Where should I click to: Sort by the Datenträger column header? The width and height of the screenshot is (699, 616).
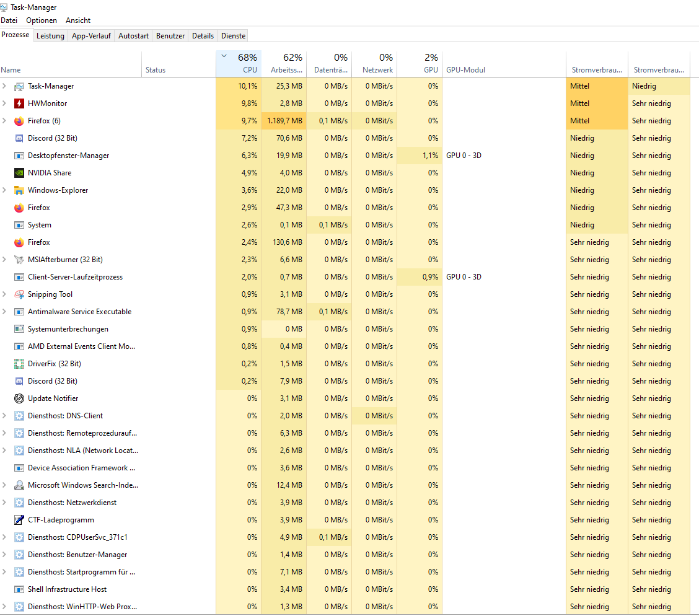329,64
